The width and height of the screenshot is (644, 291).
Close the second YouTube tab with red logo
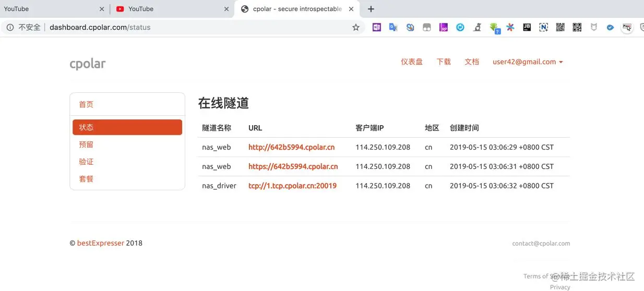pos(226,9)
